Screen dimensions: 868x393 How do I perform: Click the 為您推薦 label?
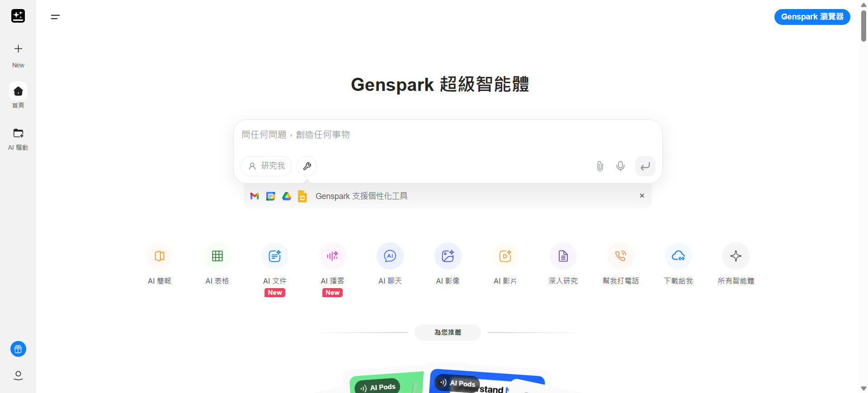coord(448,332)
